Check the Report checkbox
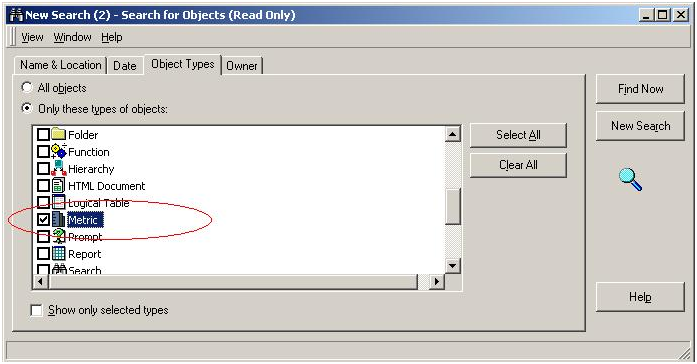The width and height of the screenshot is (697, 364). click(43, 253)
